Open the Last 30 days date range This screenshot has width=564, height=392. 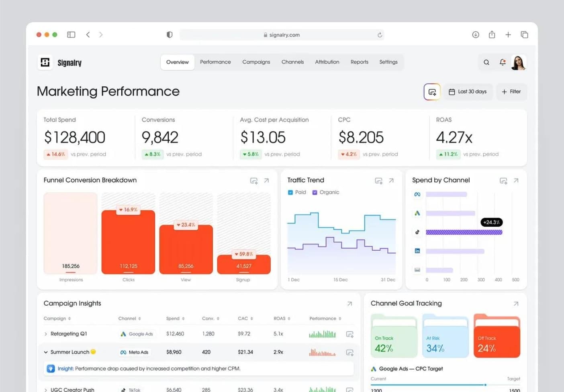(x=468, y=92)
